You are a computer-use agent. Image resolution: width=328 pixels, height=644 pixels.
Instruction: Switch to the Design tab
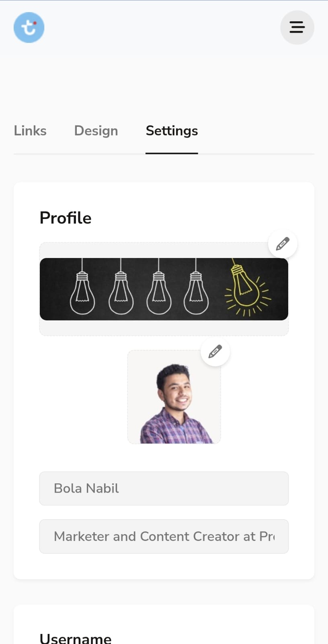click(x=96, y=131)
